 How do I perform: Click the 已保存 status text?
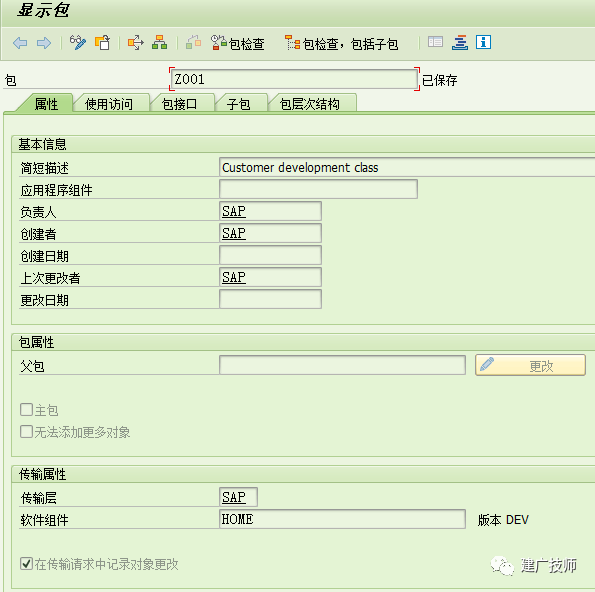pyautogui.click(x=439, y=80)
